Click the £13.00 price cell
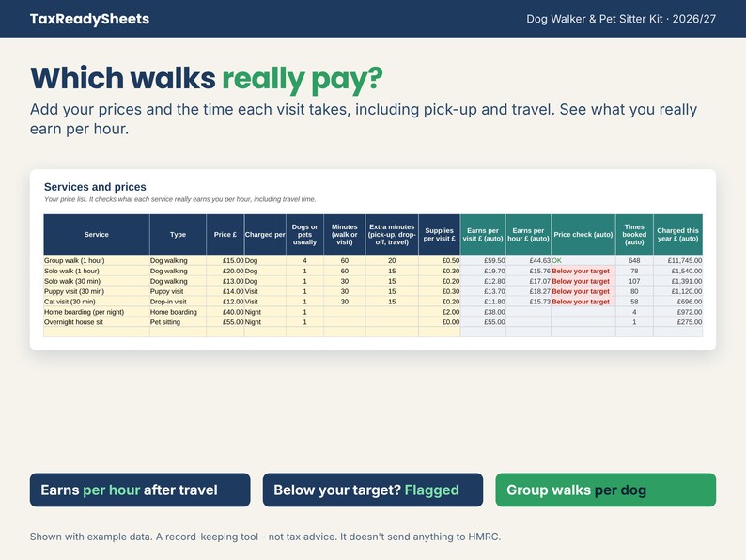Screen dimensions: 746x560 [225, 281]
